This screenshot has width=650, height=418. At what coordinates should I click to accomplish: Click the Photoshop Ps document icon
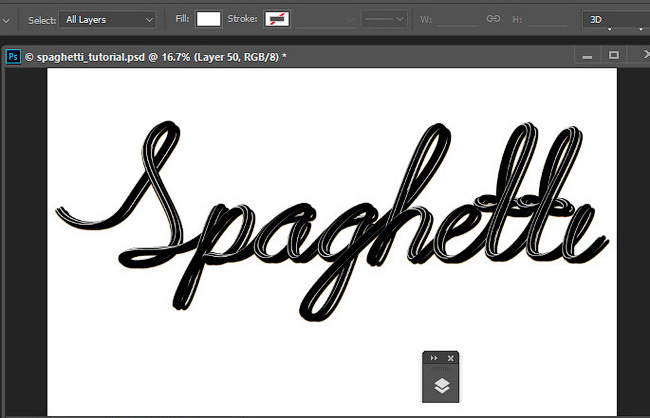point(13,56)
